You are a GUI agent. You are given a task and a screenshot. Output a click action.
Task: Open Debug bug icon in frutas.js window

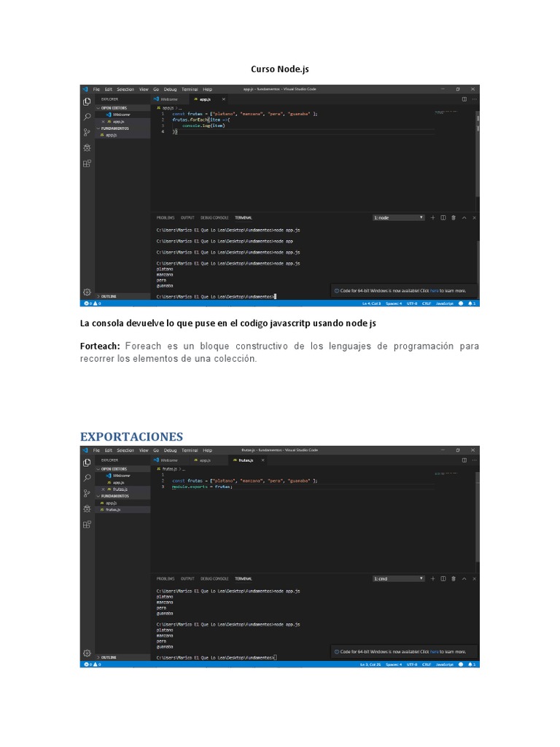pyautogui.click(x=87, y=508)
